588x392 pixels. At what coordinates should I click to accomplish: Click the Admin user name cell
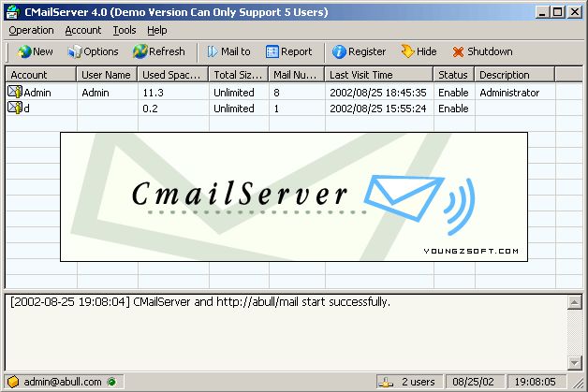click(96, 93)
